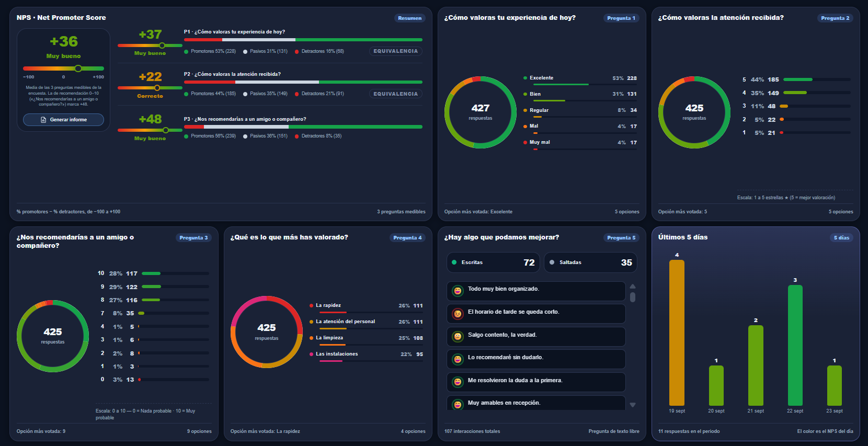
Task: Click emoji beside 'Salgo contento, la verdad'
Action: coord(458,337)
